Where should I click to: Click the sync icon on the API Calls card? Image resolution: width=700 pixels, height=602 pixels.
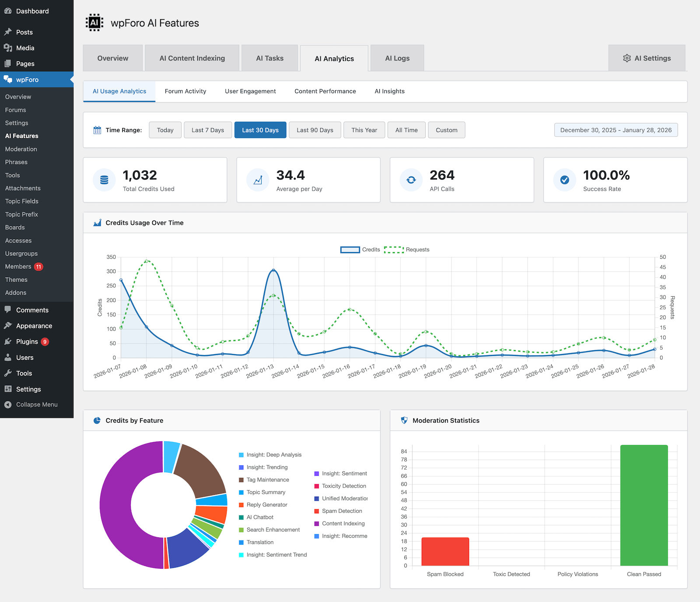[411, 180]
